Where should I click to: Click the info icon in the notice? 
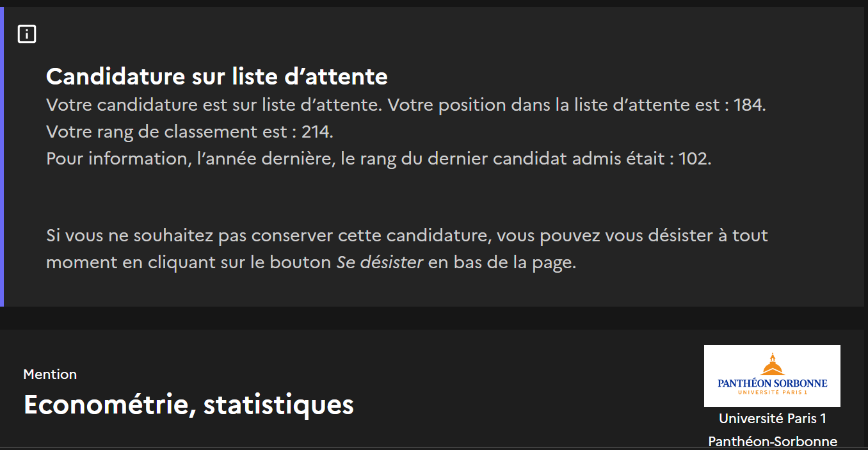27,34
